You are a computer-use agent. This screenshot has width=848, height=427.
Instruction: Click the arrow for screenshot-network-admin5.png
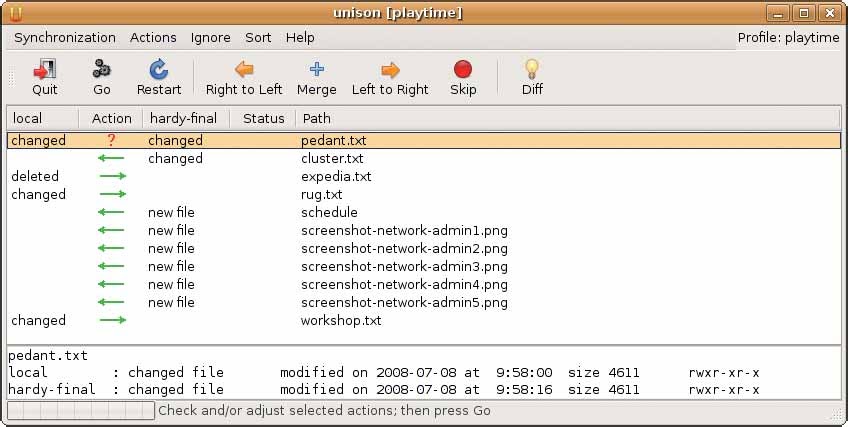point(111,302)
